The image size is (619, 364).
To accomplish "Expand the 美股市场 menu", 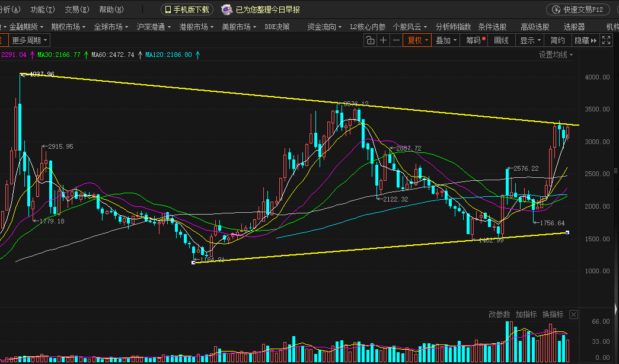I will coord(239,27).
